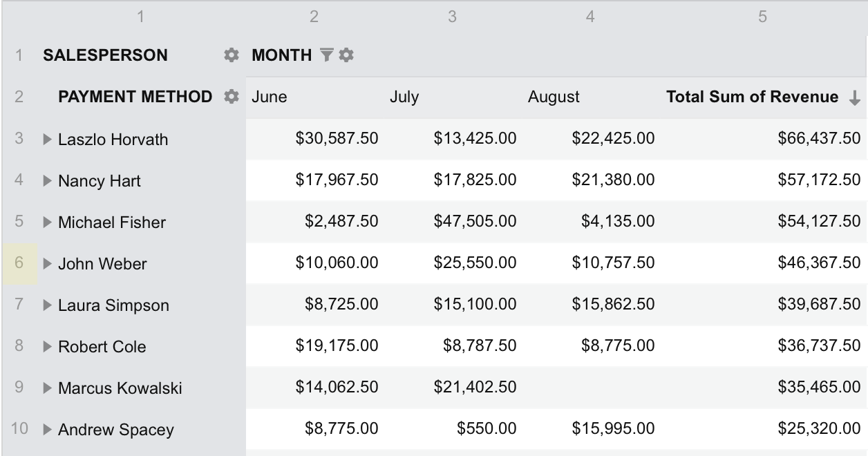The width and height of the screenshot is (868, 456).
Task: Click the Total Sum of Revenue header
Action: (x=752, y=97)
